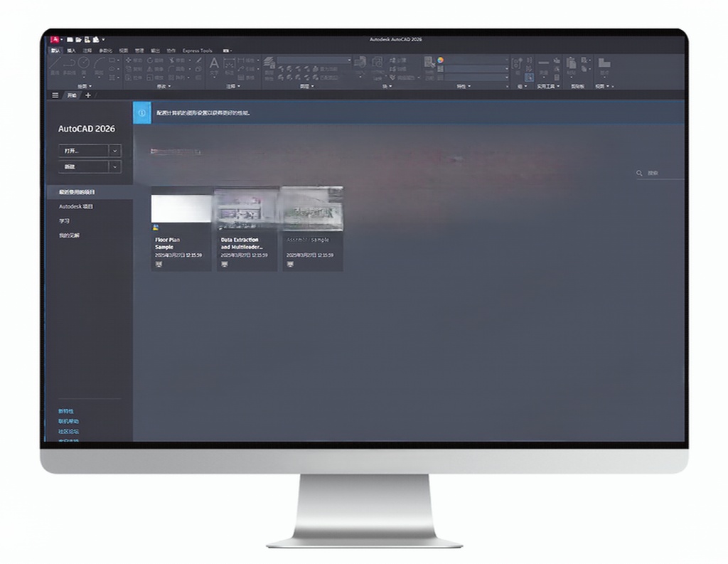Switch to the Manage (管理) ribbon tab
728x564 pixels.
coord(139,50)
